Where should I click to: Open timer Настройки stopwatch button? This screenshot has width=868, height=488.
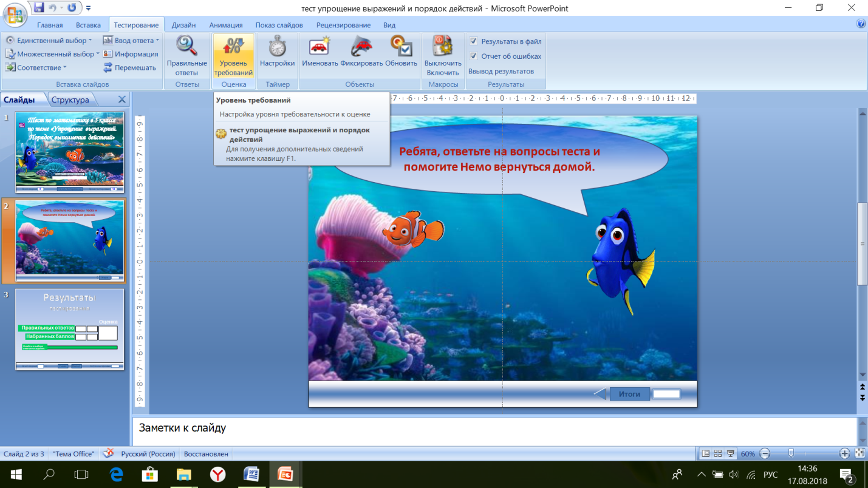click(x=277, y=52)
